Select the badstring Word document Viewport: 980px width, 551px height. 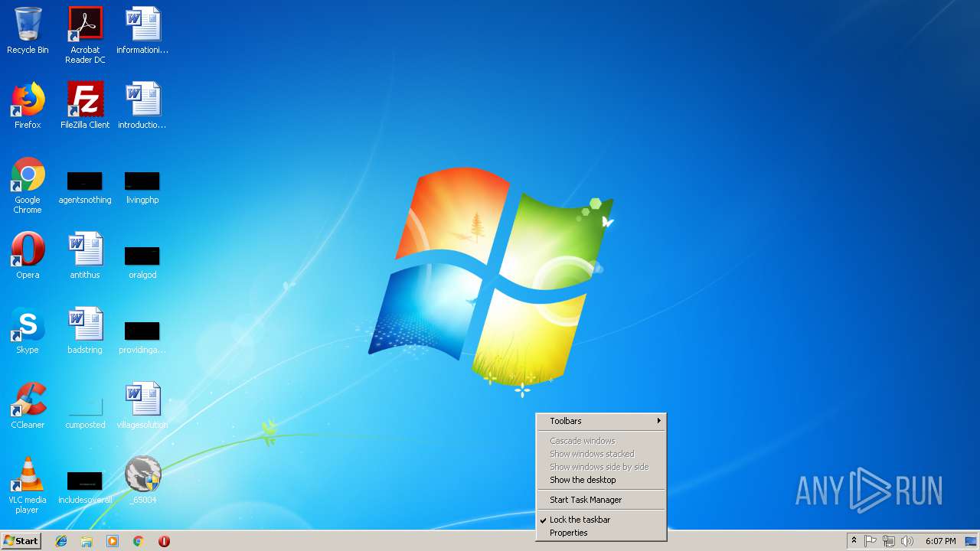[x=85, y=331]
